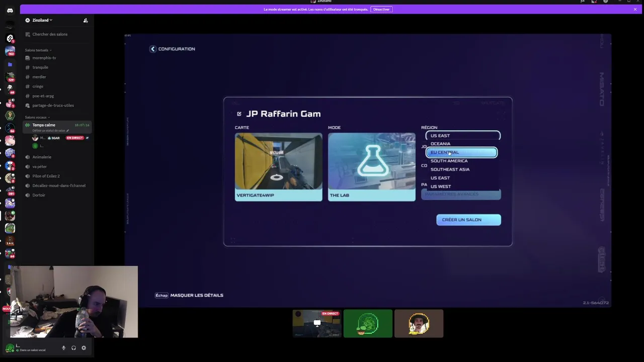This screenshot has height=362, width=644.
Task: Open the server with the 64 badge
Action: 10,253
